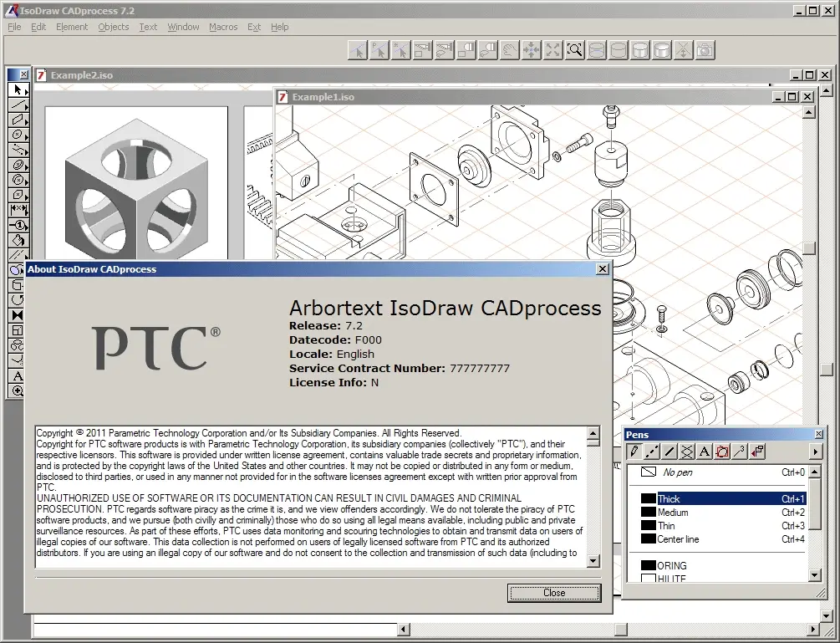Open the Window menu
Image resolution: width=840 pixels, height=643 pixels.
tap(183, 27)
